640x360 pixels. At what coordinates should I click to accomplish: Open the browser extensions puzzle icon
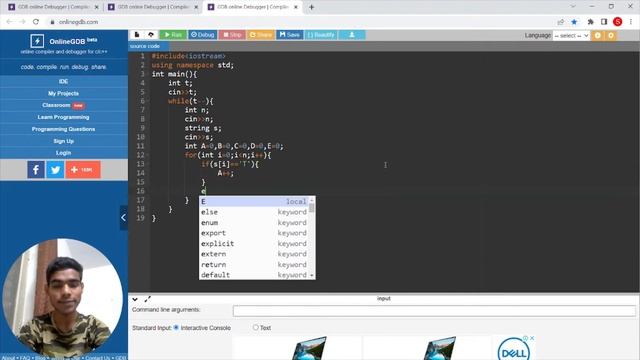[x=591, y=22]
